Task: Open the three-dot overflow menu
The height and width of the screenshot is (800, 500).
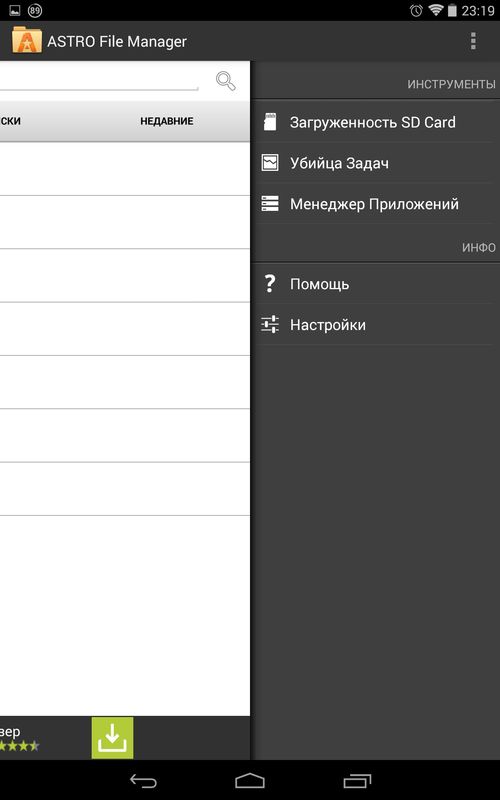Action: (x=473, y=41)
